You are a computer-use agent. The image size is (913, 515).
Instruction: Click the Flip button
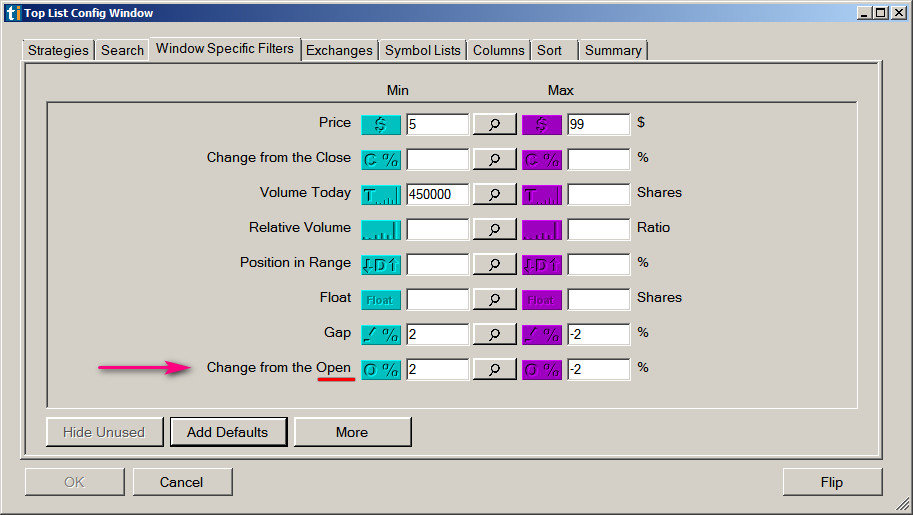(x=832, y=482)
